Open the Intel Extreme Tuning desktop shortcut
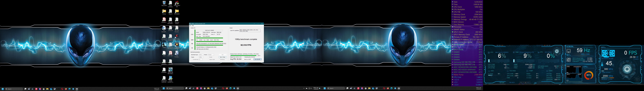Image resolution: width=644 pixels, height=91 pixels. coord(170,79)
